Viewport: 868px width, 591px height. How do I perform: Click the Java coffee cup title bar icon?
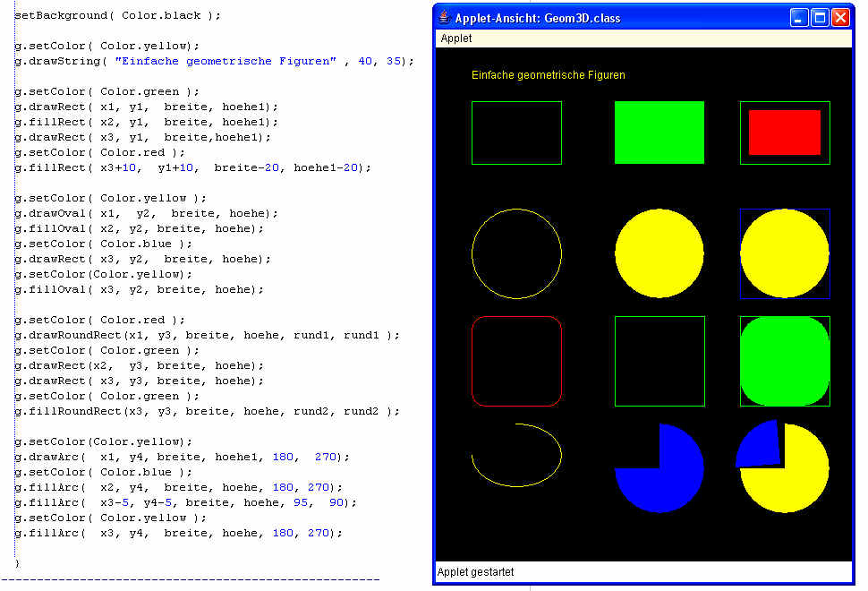pyautogui.click(x=445, y=18)
